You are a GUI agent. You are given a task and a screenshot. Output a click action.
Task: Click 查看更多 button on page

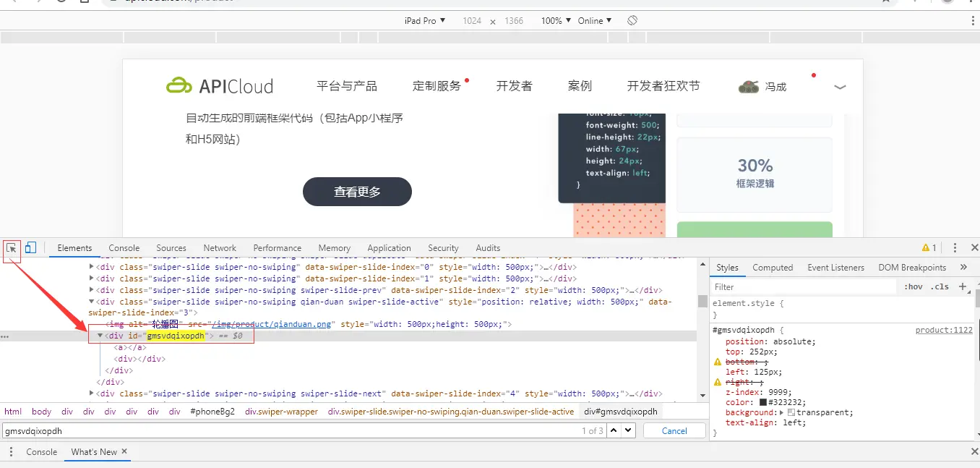357,192
